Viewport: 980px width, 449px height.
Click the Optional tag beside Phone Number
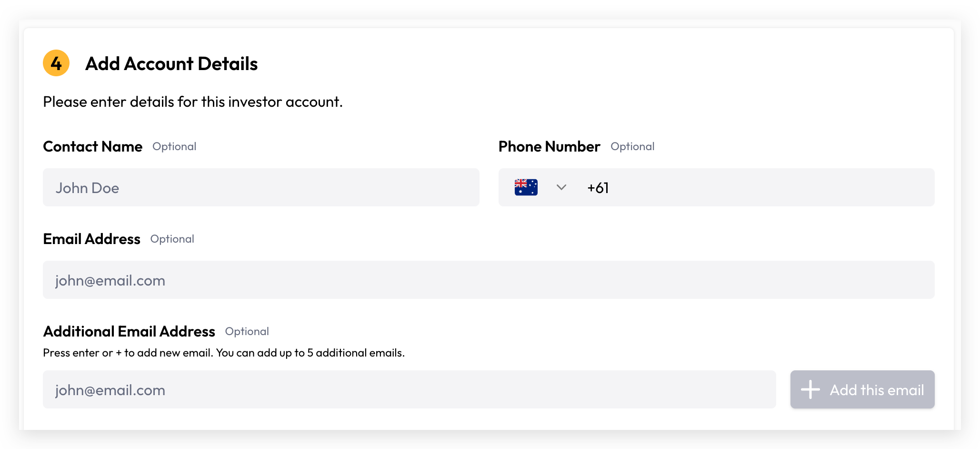pyautogui.click(x=632, y=146)
